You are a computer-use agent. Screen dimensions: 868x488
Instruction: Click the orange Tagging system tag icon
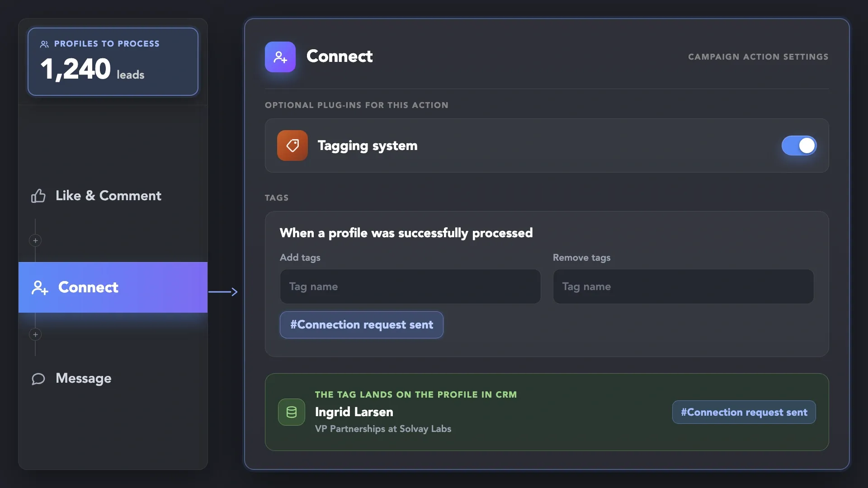[292, 145]
